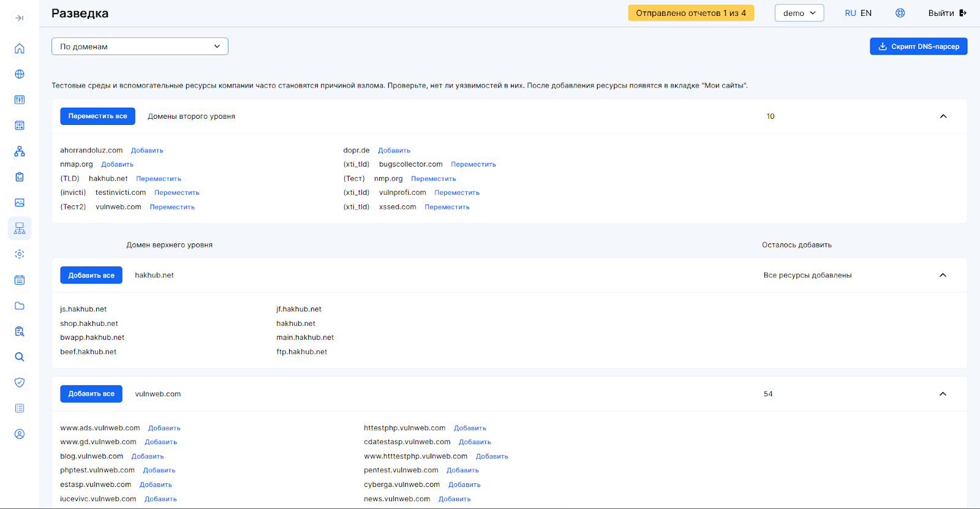Viewport: 980px width, 509px height.
Task: Open the demo account dropdown
Action: (799, 13)
